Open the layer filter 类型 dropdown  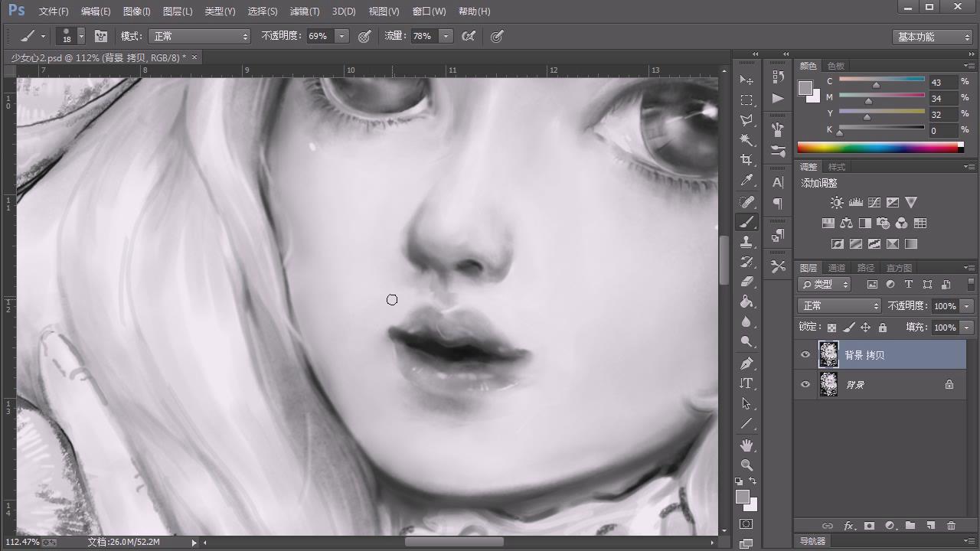pyautogui.click(x=824, y=284)
